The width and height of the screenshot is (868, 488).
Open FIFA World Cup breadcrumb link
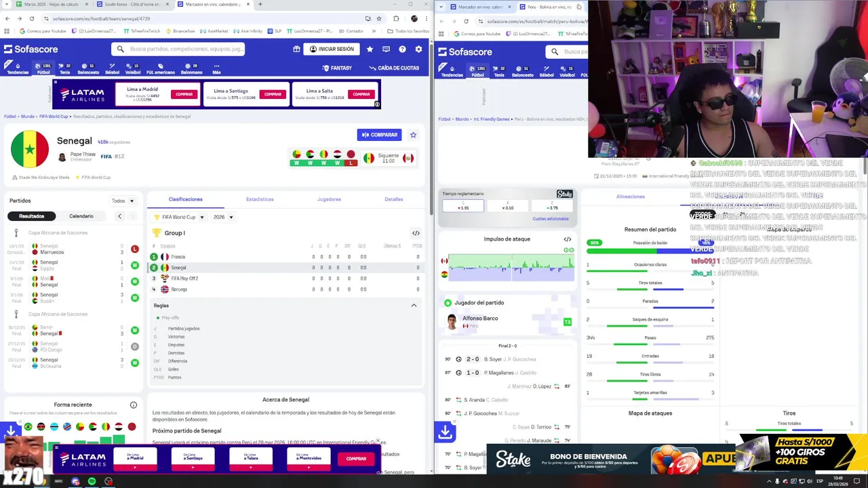[x=54, y=117]
